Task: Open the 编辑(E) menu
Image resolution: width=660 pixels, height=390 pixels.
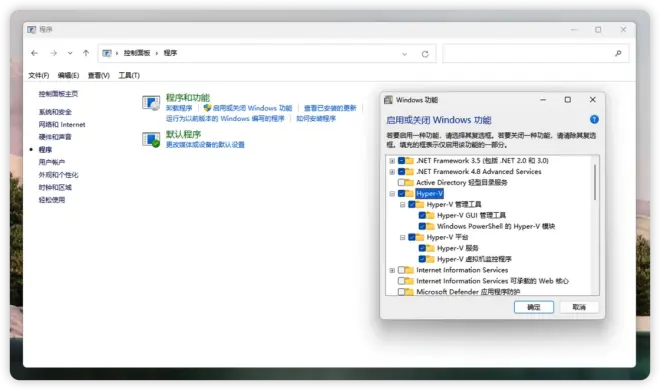Action: pyautogui.click(x=68, y=75)
